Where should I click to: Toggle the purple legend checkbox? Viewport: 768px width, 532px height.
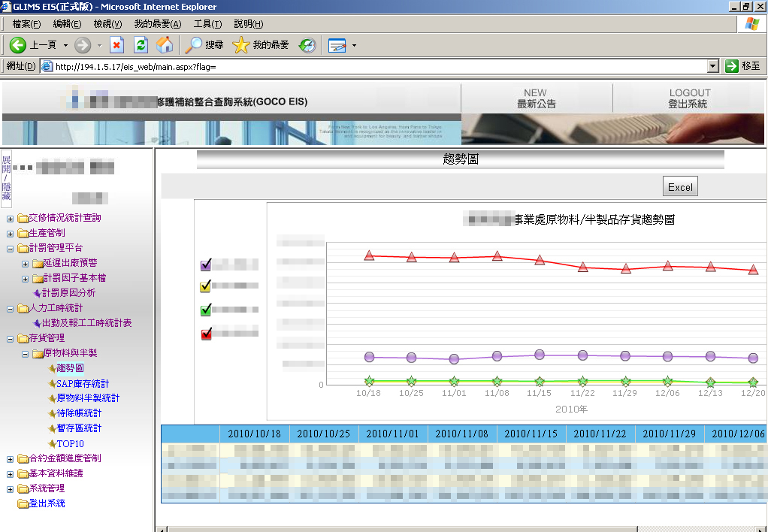[x=206, y=264]
